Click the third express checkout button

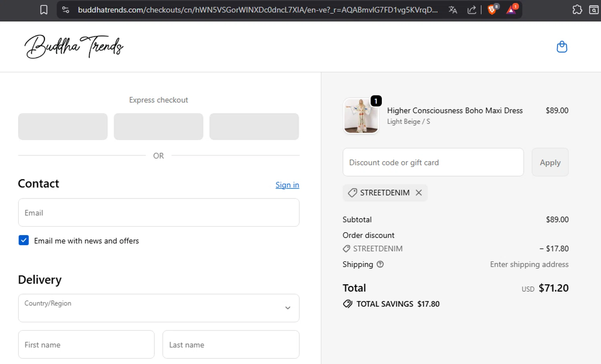[254, 127]
